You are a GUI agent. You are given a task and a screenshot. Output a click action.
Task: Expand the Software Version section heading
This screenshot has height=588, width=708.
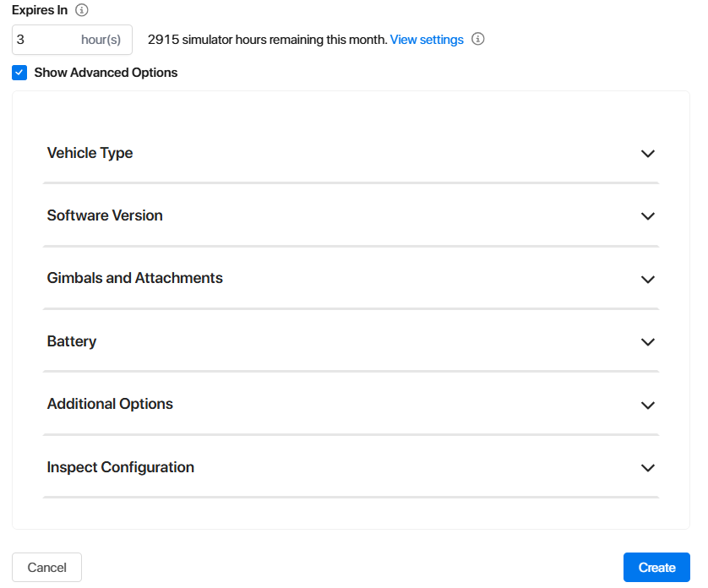105,215
